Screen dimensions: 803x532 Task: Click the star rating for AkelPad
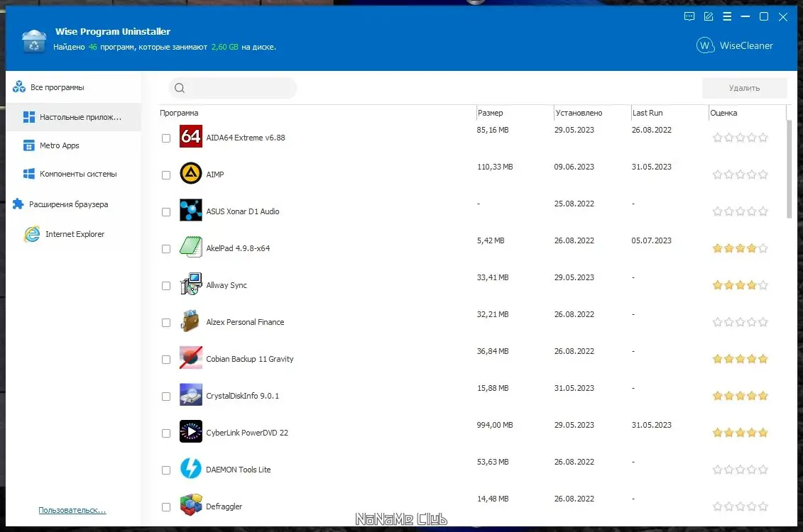coord(740,248)
